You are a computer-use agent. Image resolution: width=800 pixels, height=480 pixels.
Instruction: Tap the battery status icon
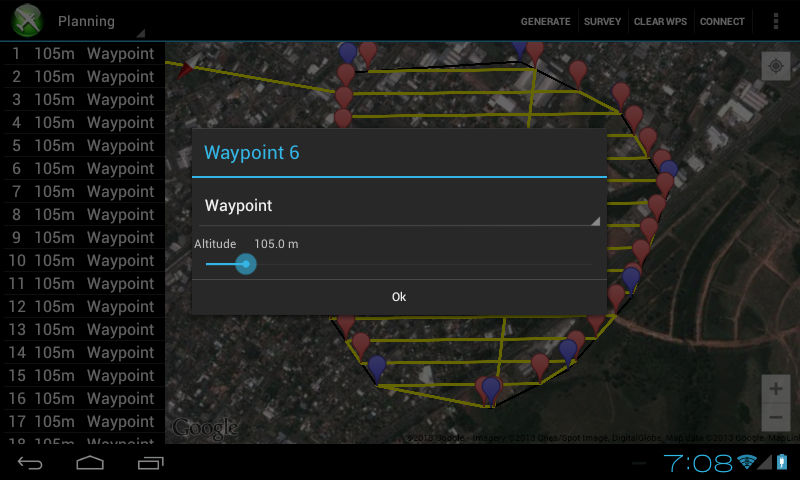(782, 462)
